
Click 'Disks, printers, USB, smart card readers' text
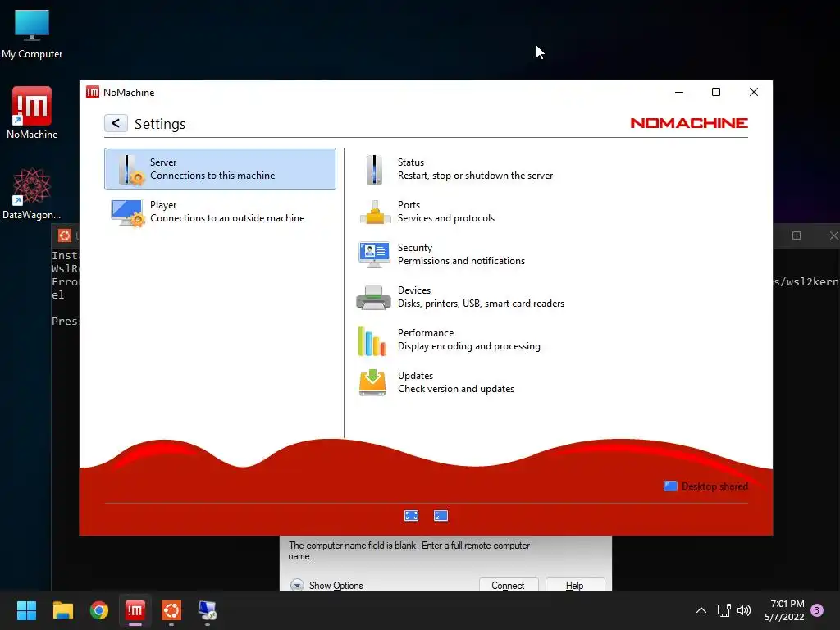coord(481,304)
